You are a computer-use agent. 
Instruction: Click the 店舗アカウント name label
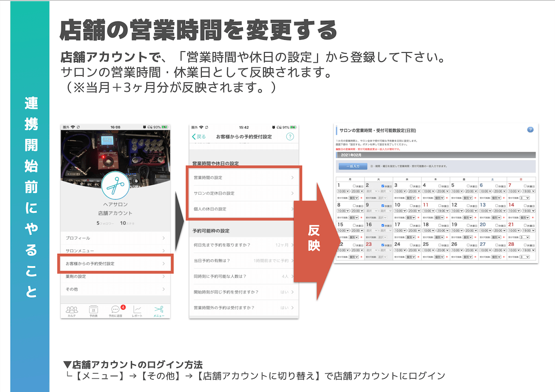115,213
